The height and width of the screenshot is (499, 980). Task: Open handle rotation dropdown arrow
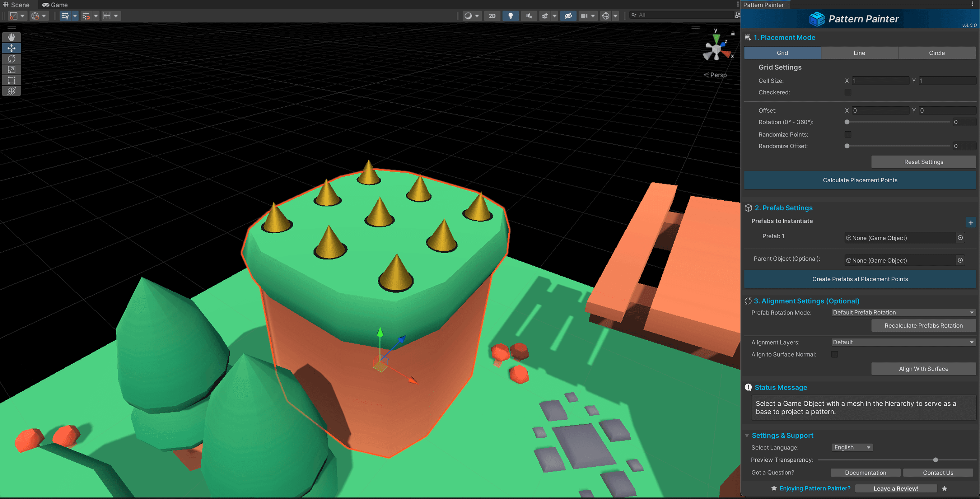[44, 16]
